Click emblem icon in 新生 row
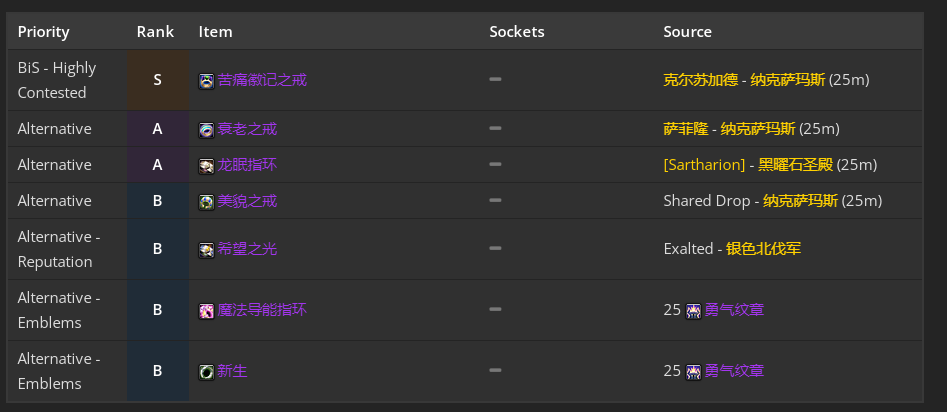Viewport: 947px width, 412px height. pos(693,372)
